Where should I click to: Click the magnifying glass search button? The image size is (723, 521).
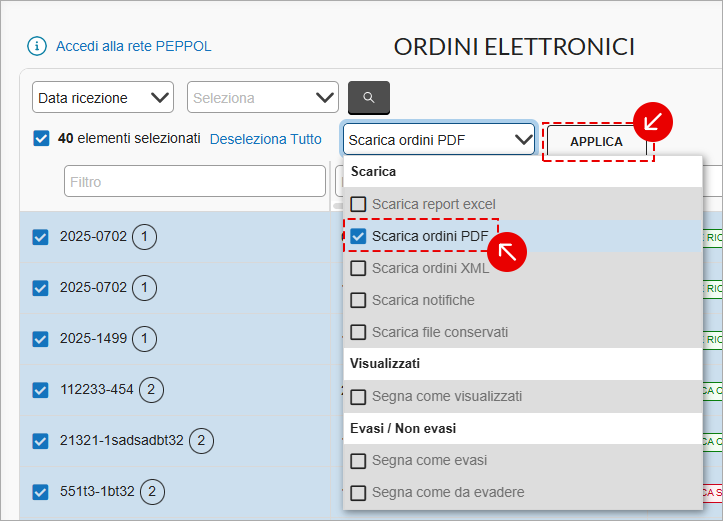click(368, 97)
